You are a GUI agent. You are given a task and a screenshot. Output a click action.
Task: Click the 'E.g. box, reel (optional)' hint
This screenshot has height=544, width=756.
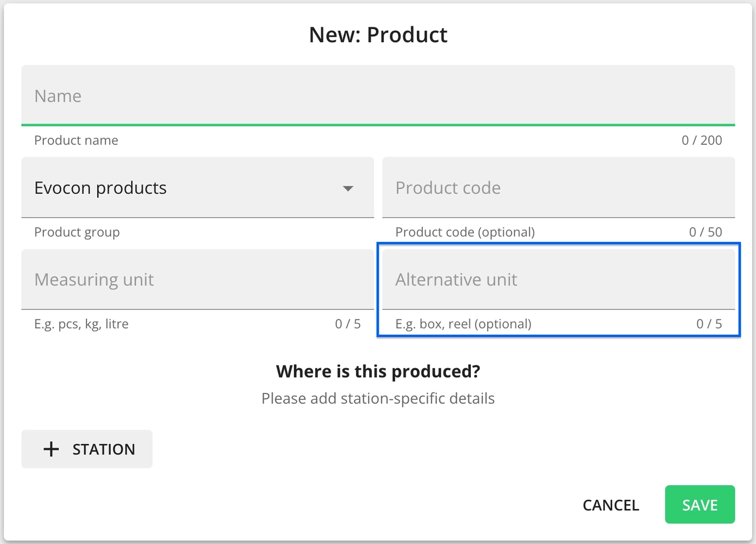[x=463, y=324]
